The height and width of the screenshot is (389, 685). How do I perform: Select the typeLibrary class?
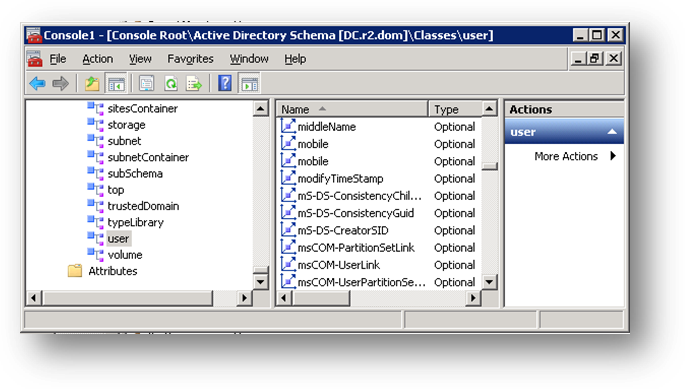(x=135, y=222)
